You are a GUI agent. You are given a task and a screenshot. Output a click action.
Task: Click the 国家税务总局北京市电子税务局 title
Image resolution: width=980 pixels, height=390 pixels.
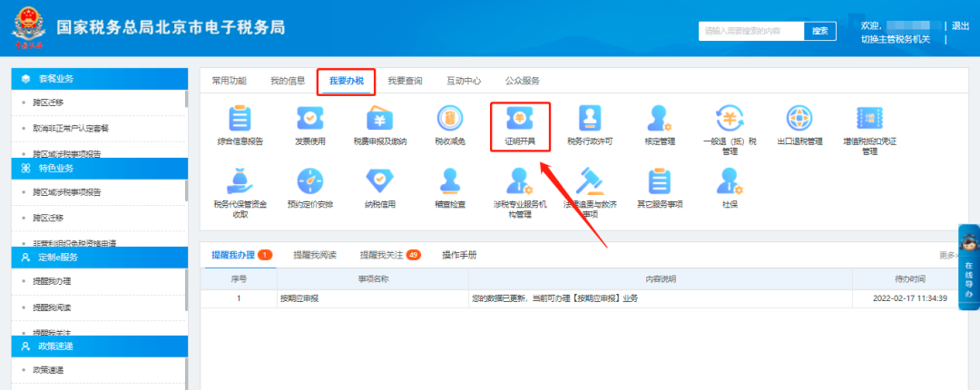coord(171,27)
